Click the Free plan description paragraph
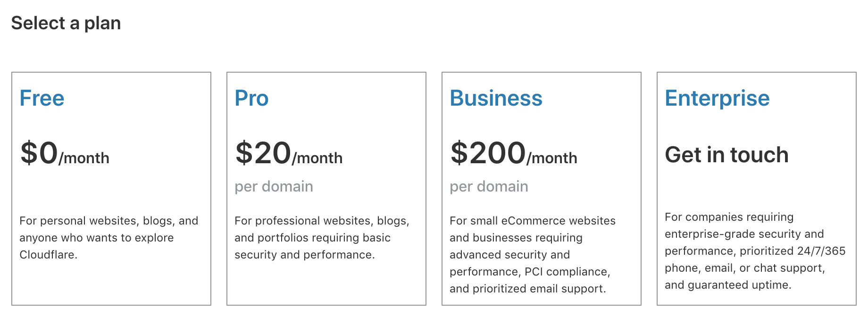The height and width of the screenshot is (317, 868). [x=108, y=238]
